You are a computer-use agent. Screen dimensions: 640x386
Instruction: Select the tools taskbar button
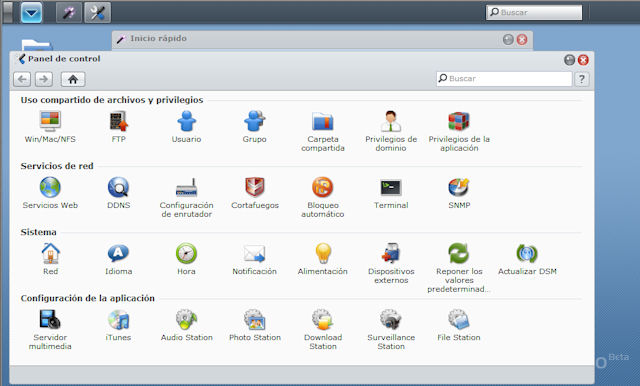98,12
